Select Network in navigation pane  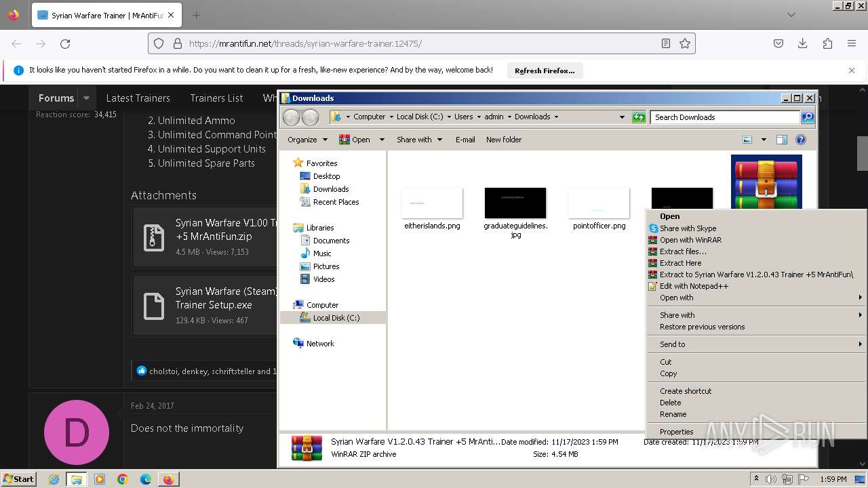click(x=319, y=344)
